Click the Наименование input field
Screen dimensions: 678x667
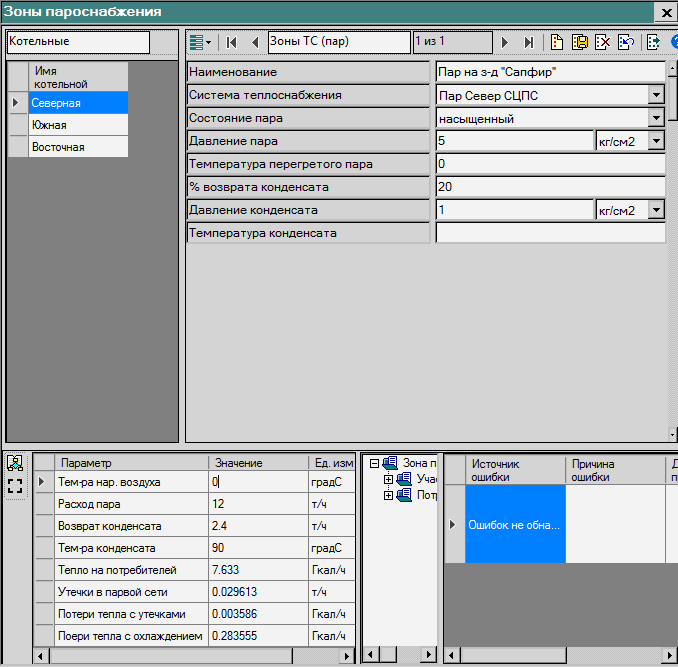pos(550,72)
